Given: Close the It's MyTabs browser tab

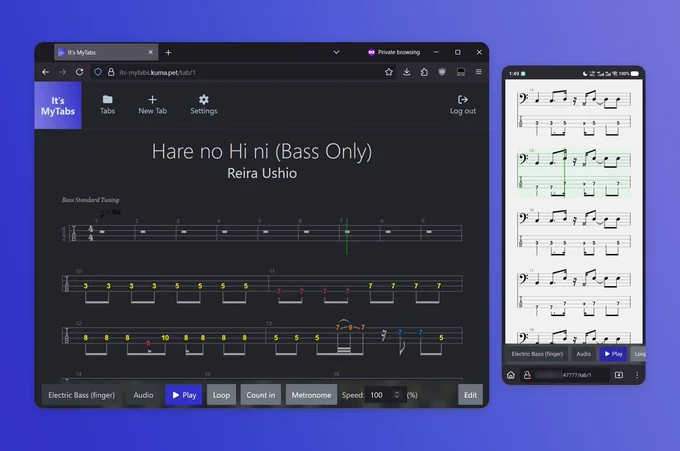Looking at the screenshot, I should pyautogui.click(x=150, y=52).
